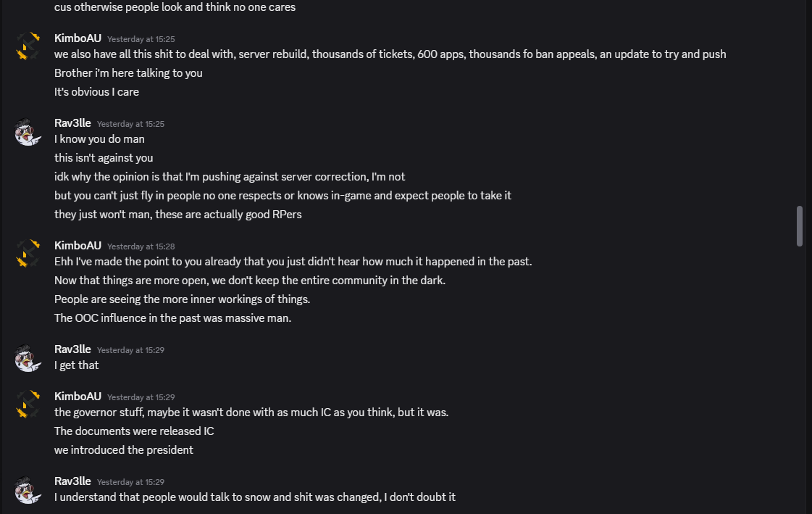Click the Rav3lle username at 15:25
The image size is (812, 514).
pyautogui.click(x=72, y=123)
